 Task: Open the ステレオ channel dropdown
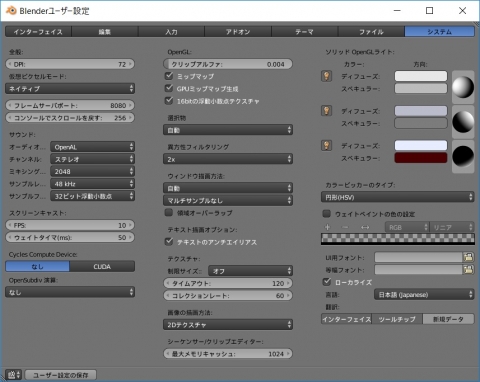point(93,159)
